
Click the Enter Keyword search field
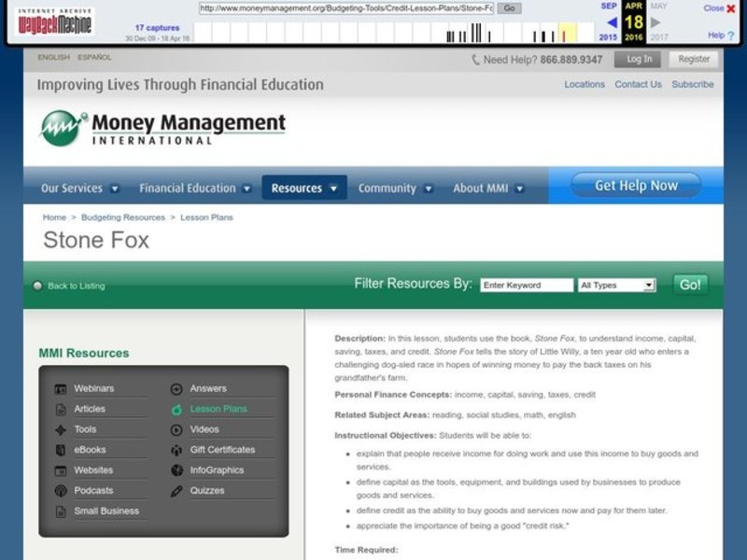click(x=527, y=286)
